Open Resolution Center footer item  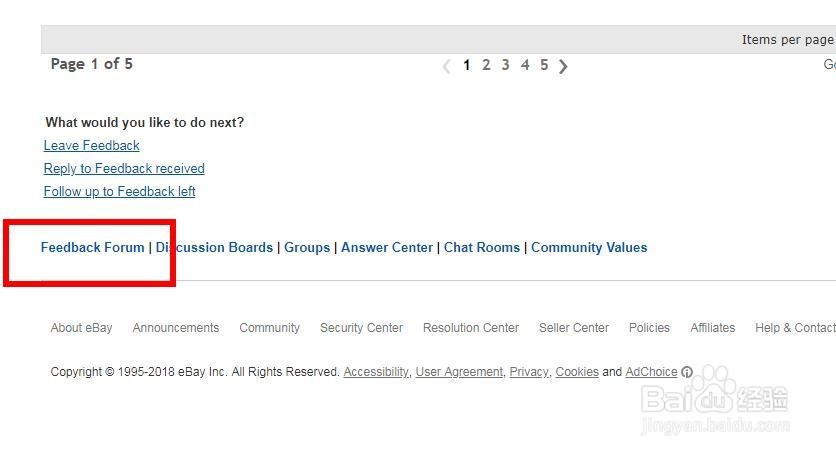471,328
